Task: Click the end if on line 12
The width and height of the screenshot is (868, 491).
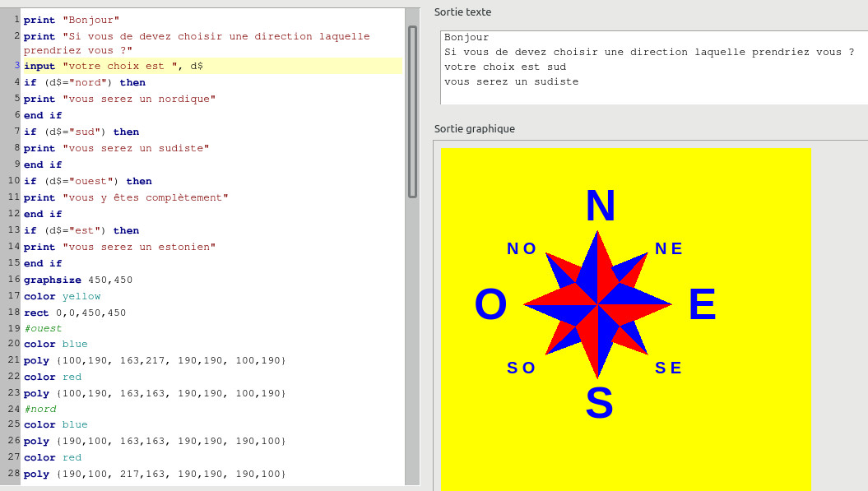Action: [43, 214]
